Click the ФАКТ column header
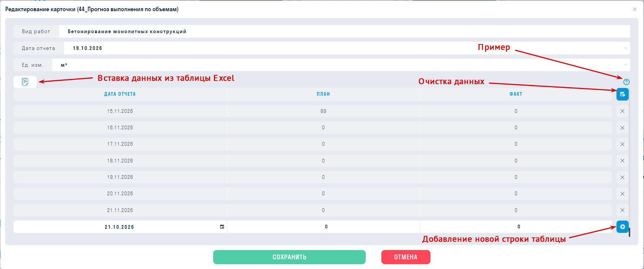The image size is (644, 269). click(516, 94)
